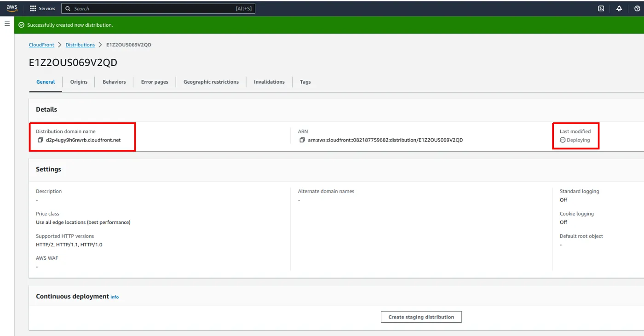Go to the CloudFront breadcrumb link
The height and width of the screenshot is (336, 644).
click(41, 45)
